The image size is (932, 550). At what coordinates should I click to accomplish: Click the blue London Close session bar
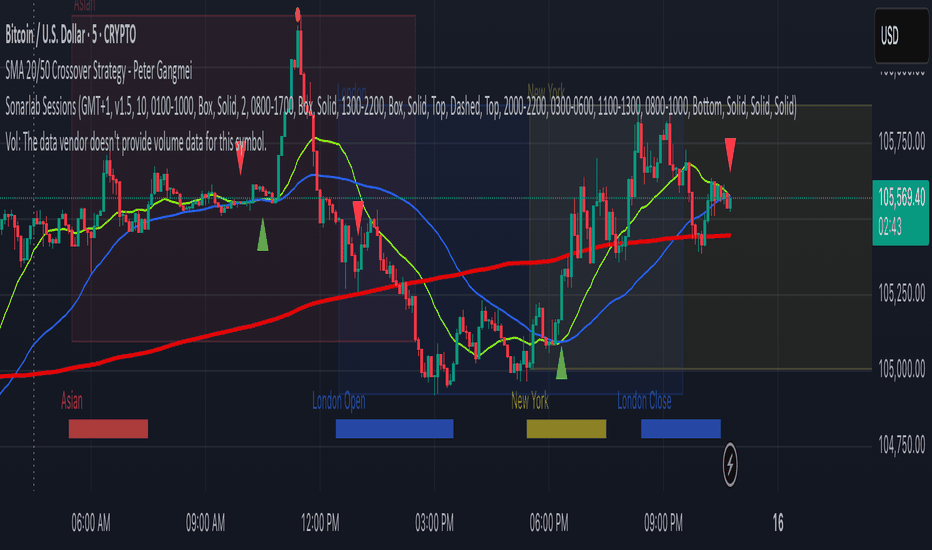pos(681,429)
